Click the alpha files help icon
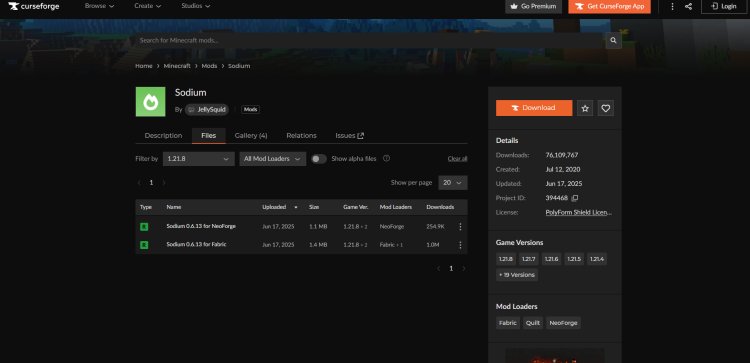The image size is (750, 363). (386, 158)
